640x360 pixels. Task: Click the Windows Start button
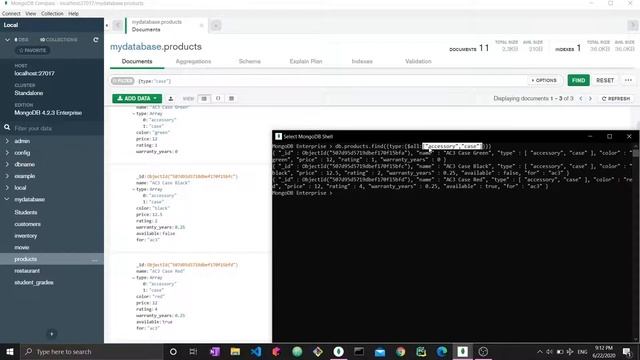[x=10, y=351]
